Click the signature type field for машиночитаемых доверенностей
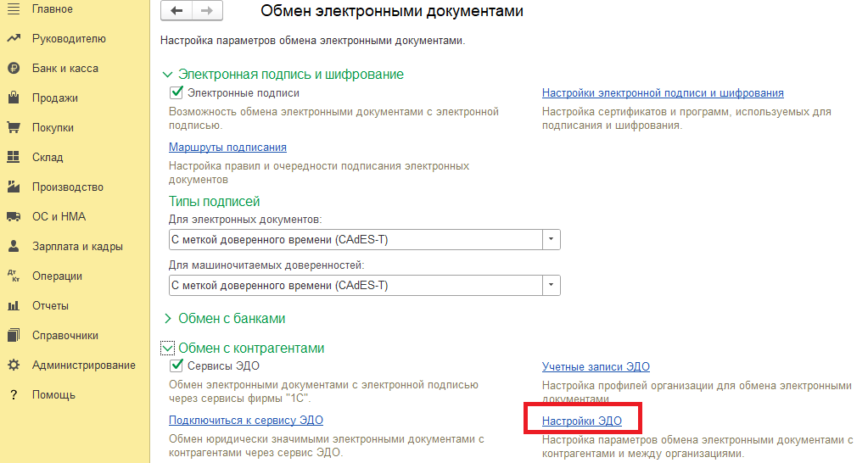This screenshot has height=463, width=868. [x=356, y=286]
